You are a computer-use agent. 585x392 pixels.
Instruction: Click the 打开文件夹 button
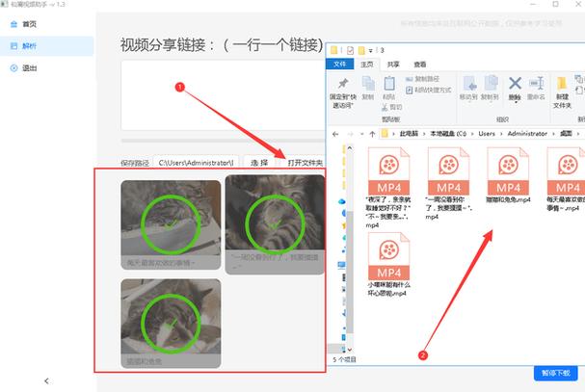tap(305, 163)
